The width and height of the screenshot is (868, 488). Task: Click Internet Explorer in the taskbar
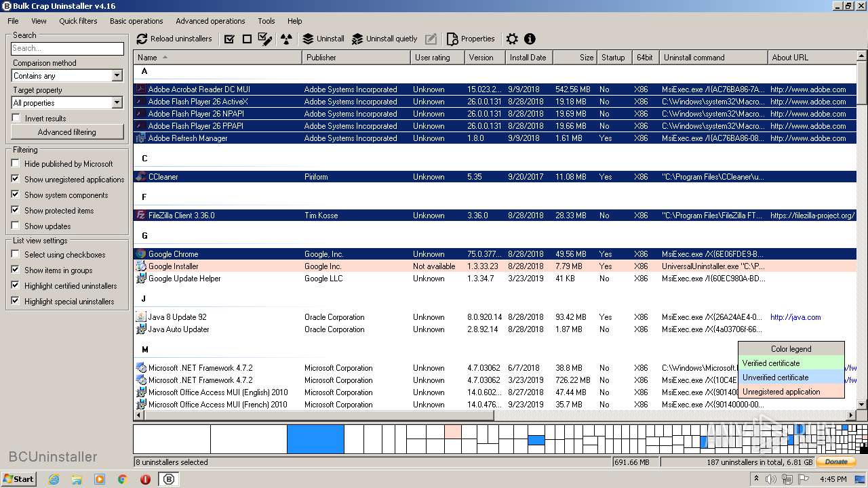54,479
